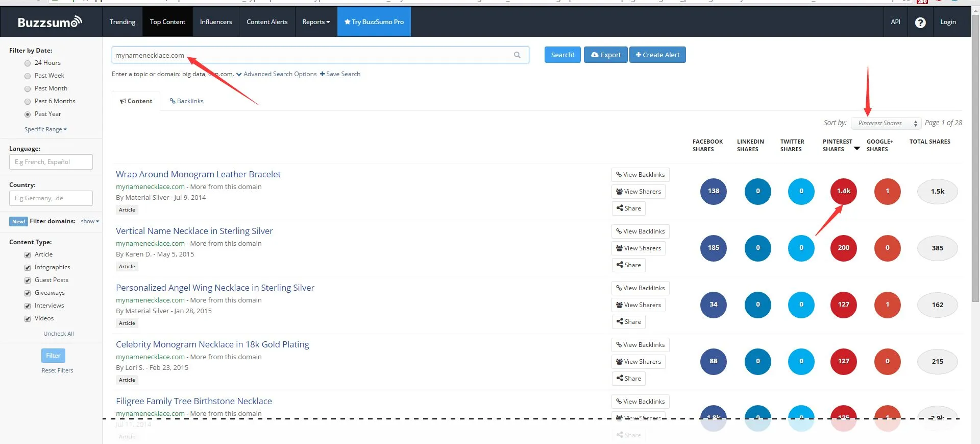View Backlinks for Vertical Name Necklace

641,231
